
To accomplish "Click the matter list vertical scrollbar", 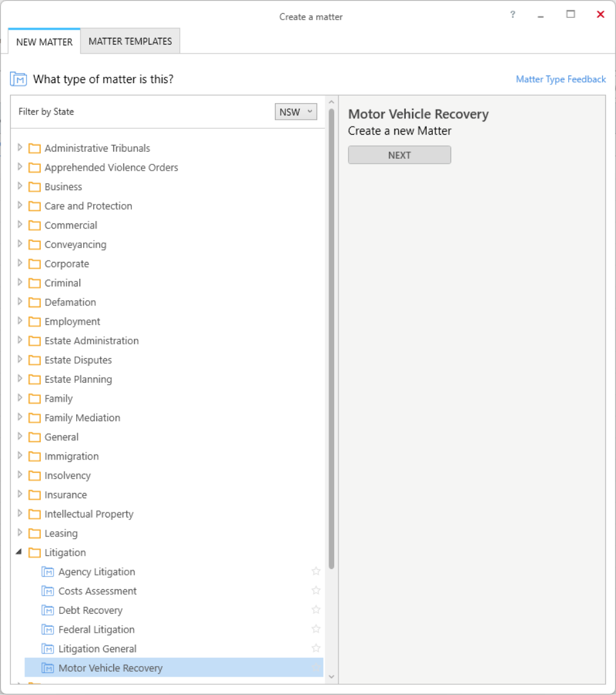I will pos(332,339).
